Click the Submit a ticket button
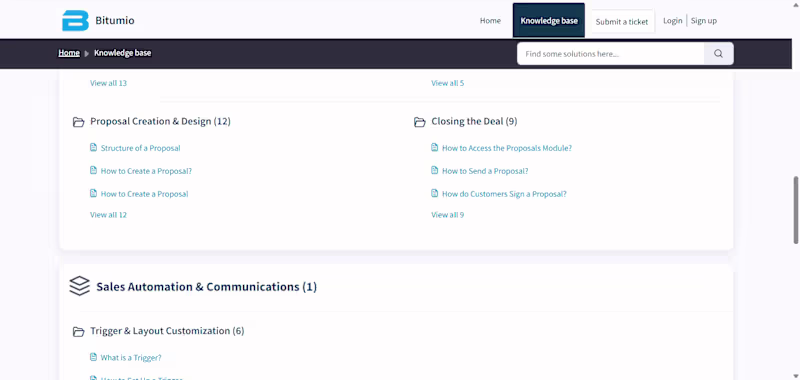Viewport: 800px width, 380px height. (622, 21)
